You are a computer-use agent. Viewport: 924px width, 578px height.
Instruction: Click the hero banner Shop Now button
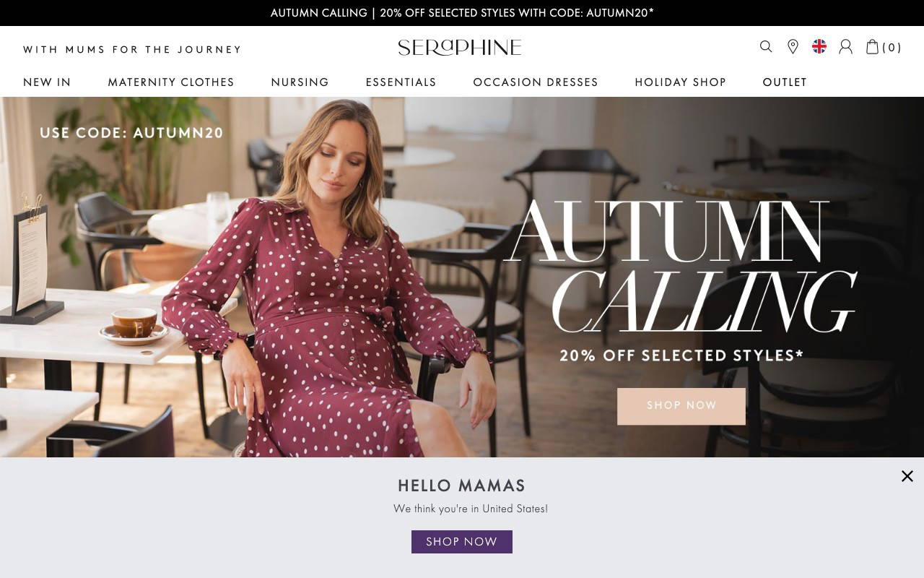click(681, 405)
